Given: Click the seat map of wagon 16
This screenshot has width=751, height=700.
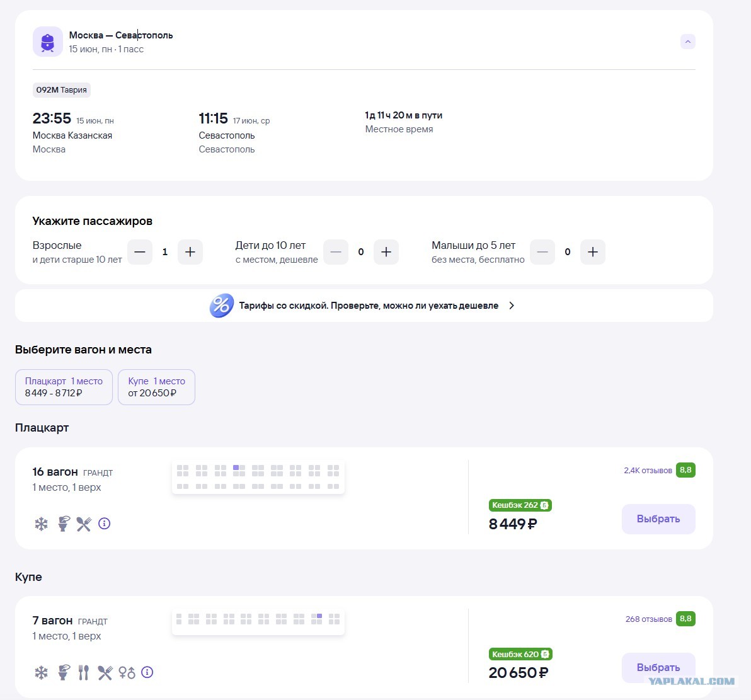Looking at the screenshot, I should [x=258, y=477].
